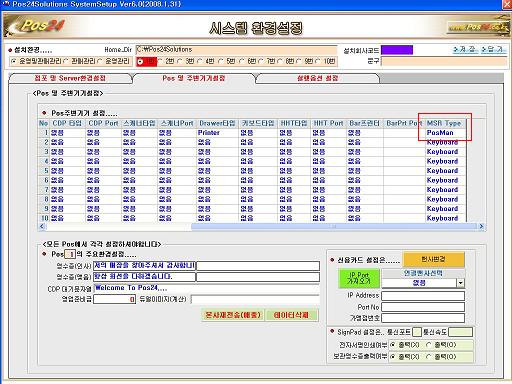
Task: Click the SignPad 통신포트 field
Action: (417, 332)
